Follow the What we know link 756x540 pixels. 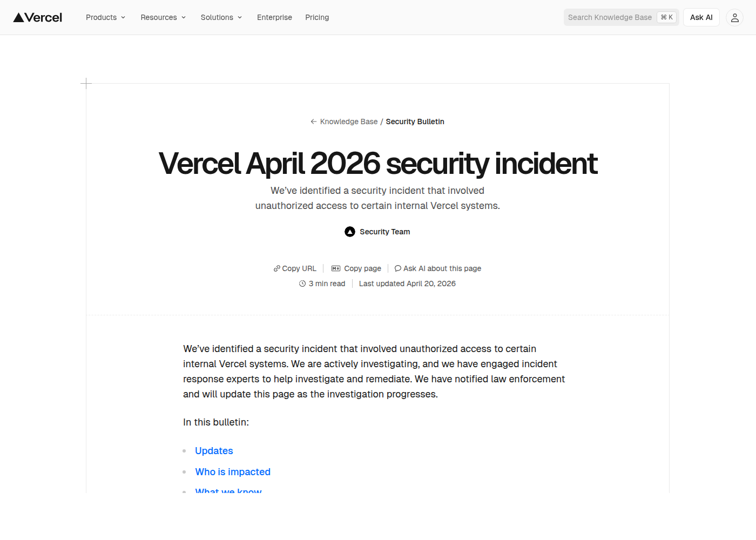point(228,490)
